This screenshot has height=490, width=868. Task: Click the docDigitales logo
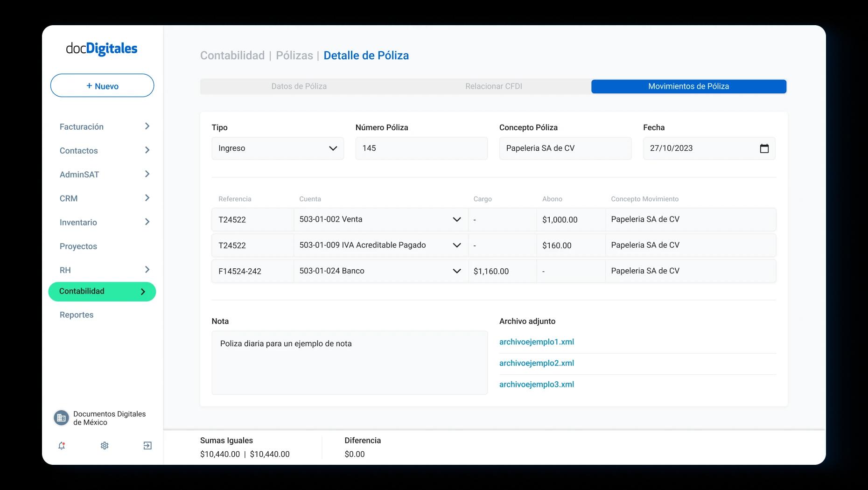[102, 49]
